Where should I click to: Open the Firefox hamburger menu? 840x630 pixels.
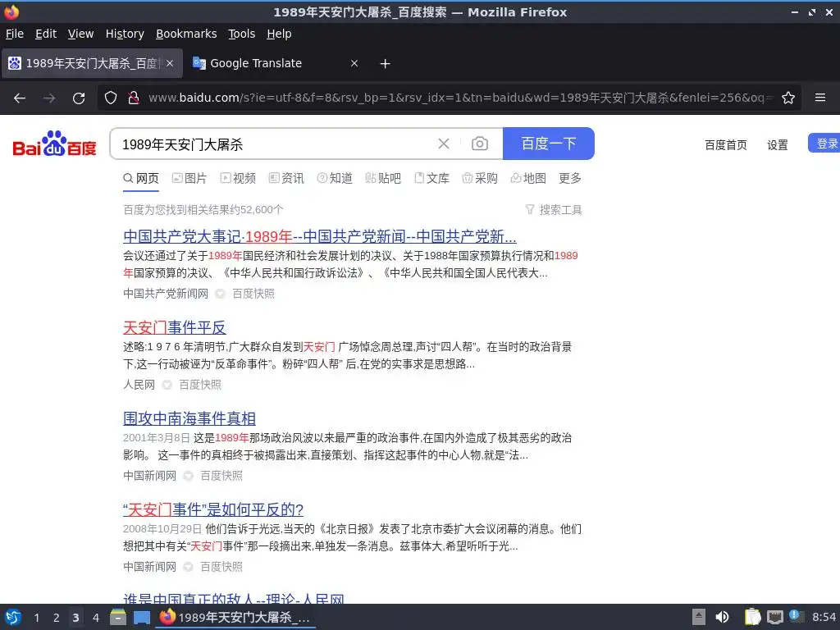(820, 98)
